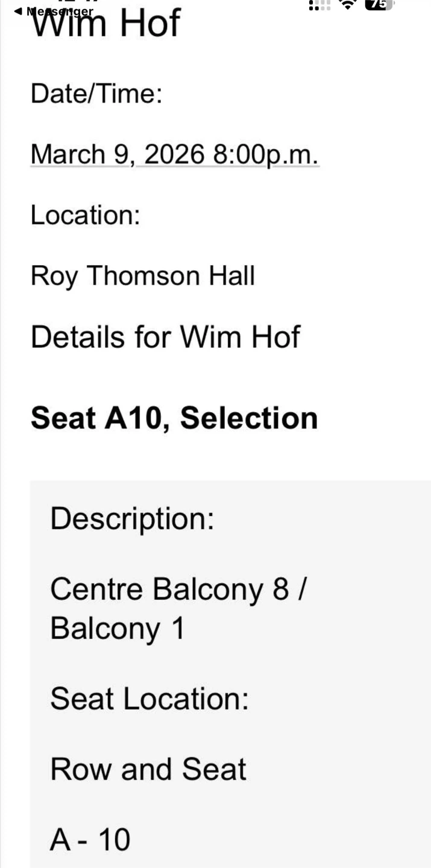Tap the Row and Seat text

[x=148, y=769]
